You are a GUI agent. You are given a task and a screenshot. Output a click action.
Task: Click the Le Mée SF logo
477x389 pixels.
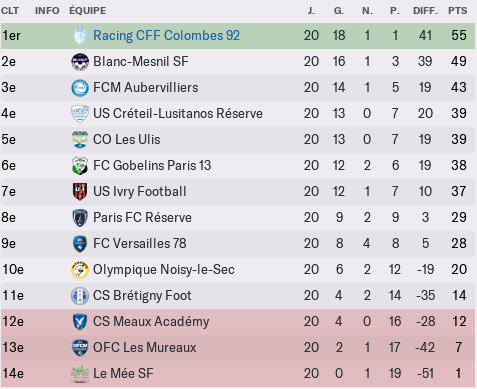click(80, 374)
